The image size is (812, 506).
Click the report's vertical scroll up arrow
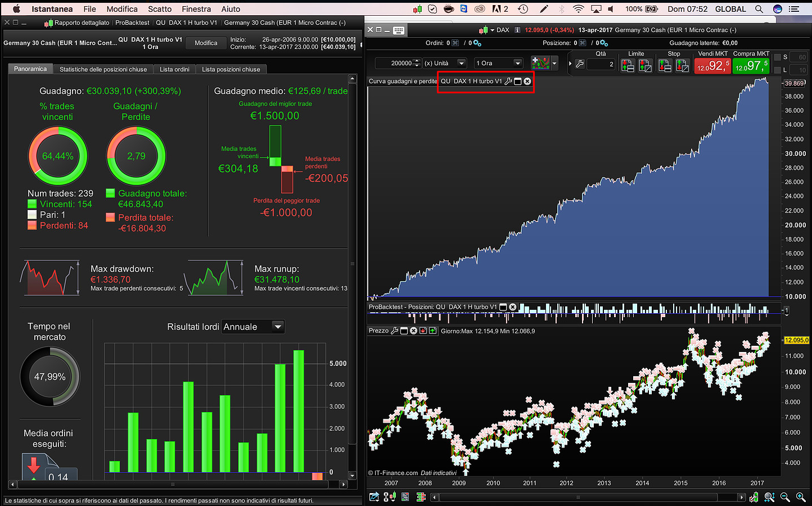click(353, 78)
